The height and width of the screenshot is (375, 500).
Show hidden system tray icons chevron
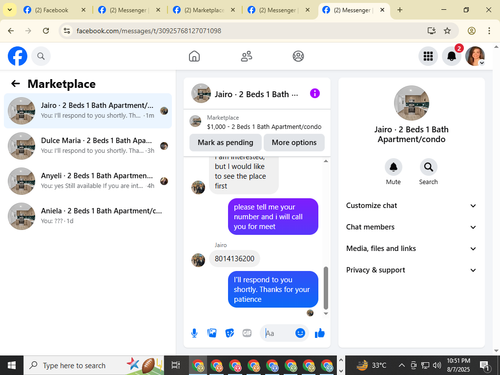[x=402, y=365]
